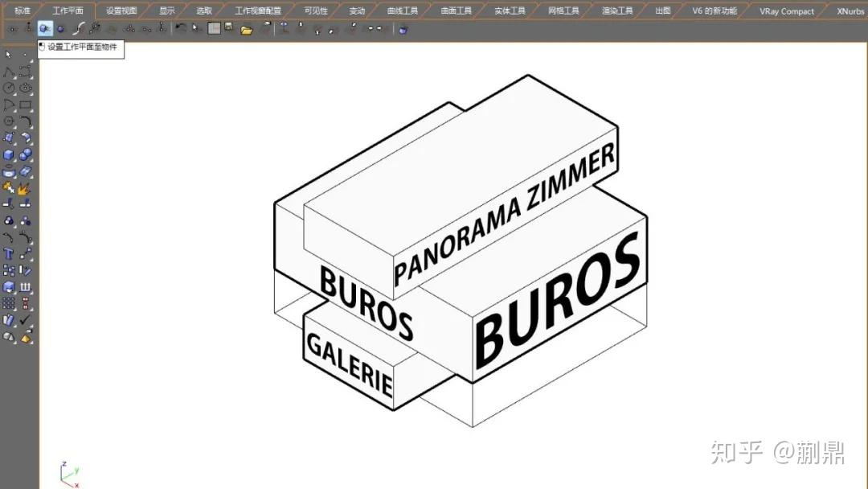Click Undo CPlane change arrow icon
868x489 pixels.
point(181,27)
